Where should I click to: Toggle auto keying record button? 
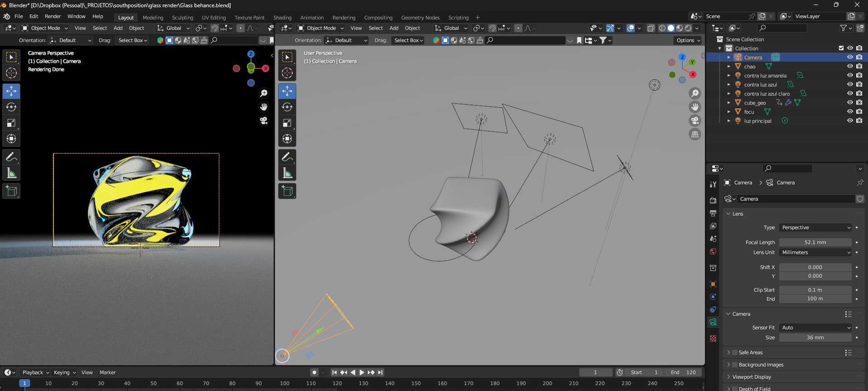[314, 372]
